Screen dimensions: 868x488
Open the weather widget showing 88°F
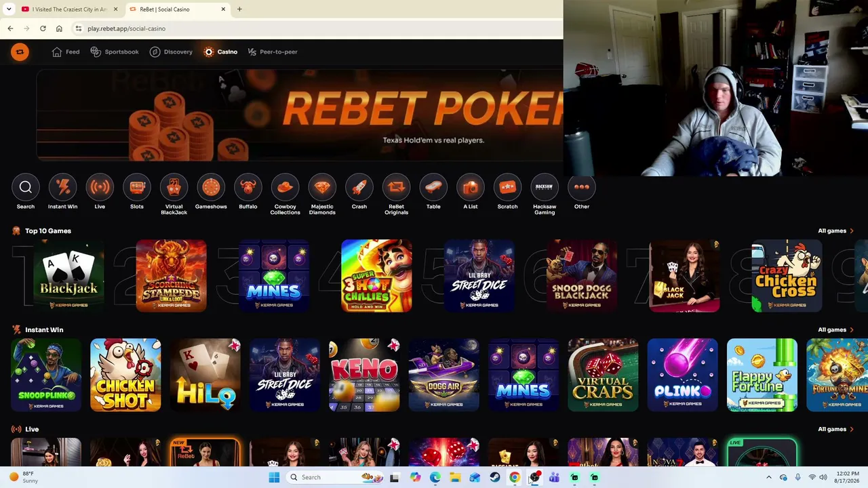point(23,477)
